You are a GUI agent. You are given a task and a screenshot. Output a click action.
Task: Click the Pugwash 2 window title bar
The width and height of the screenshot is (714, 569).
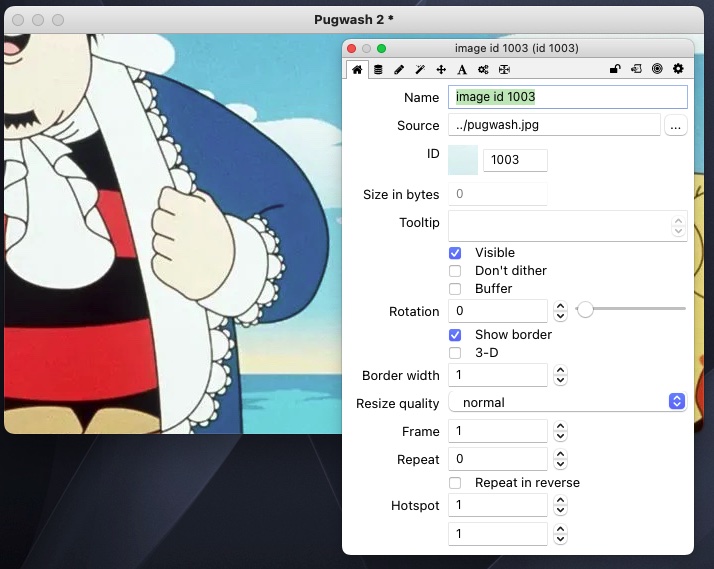click(354, 20)
